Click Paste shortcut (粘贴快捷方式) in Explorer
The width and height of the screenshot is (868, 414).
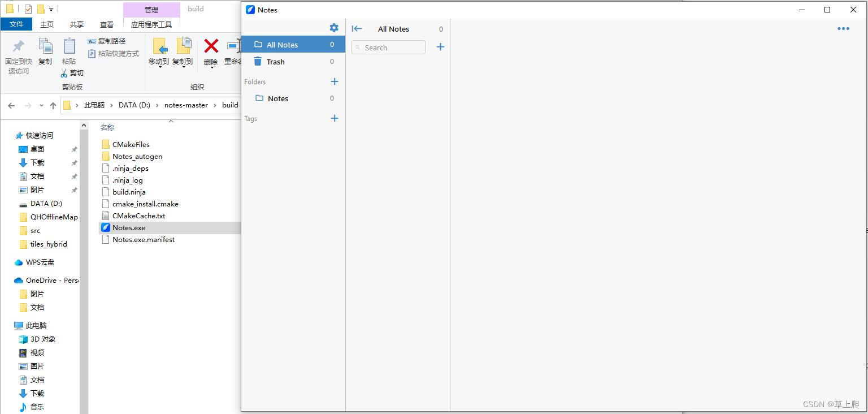pos(114,54)
